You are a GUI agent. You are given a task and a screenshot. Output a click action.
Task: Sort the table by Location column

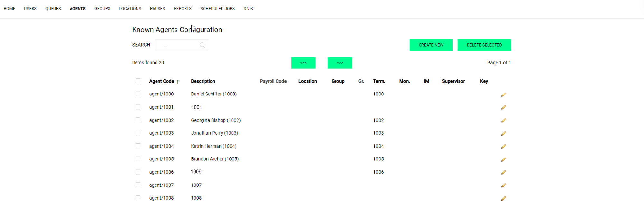click(307, 81)
